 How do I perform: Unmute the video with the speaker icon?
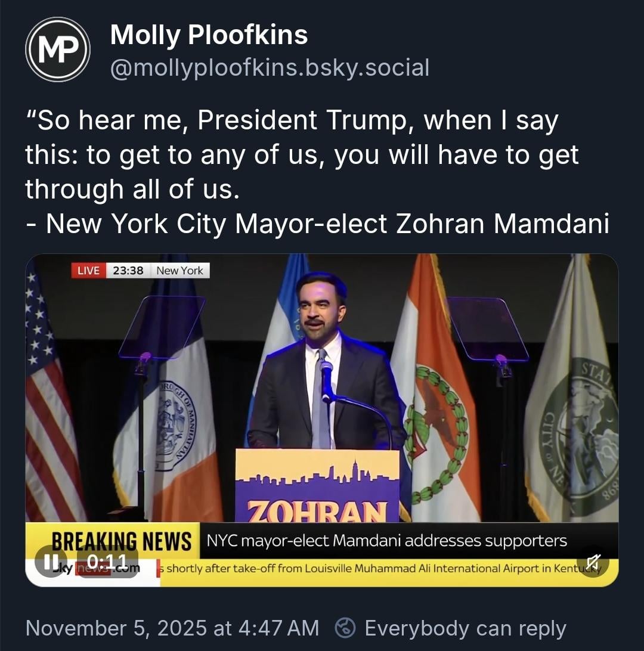click(x=593, y=561)
